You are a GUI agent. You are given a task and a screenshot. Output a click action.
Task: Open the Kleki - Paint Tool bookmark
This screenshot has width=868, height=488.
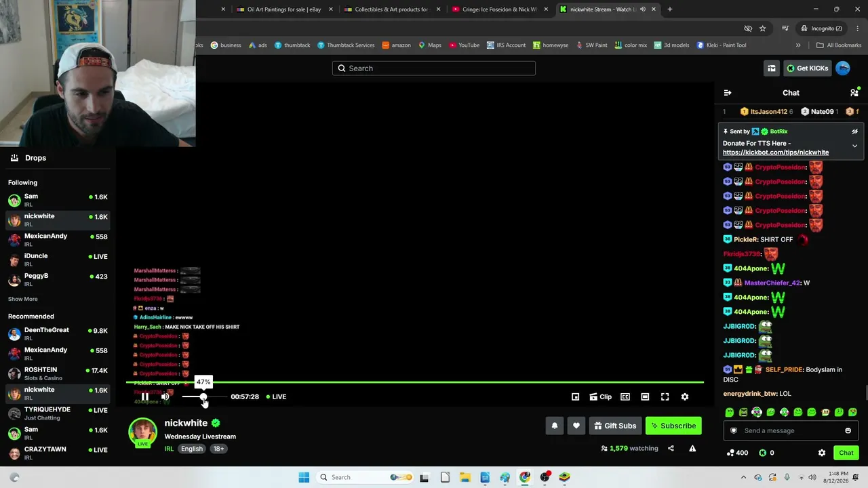coord(722,45)
